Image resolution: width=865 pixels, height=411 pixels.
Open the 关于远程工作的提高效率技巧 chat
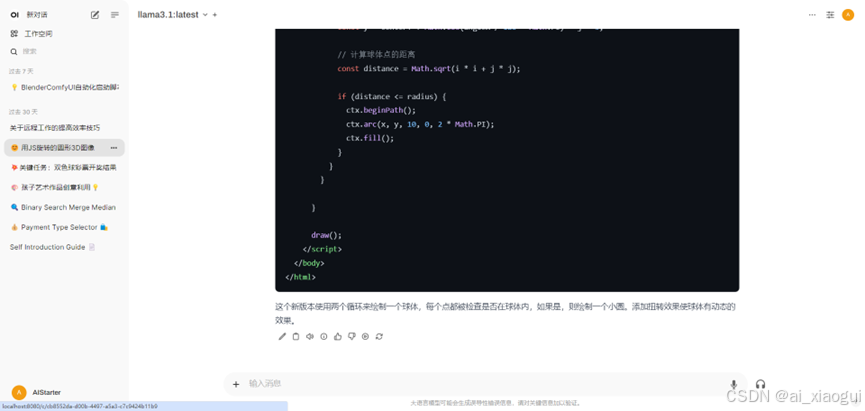click(x=65, y=127)
